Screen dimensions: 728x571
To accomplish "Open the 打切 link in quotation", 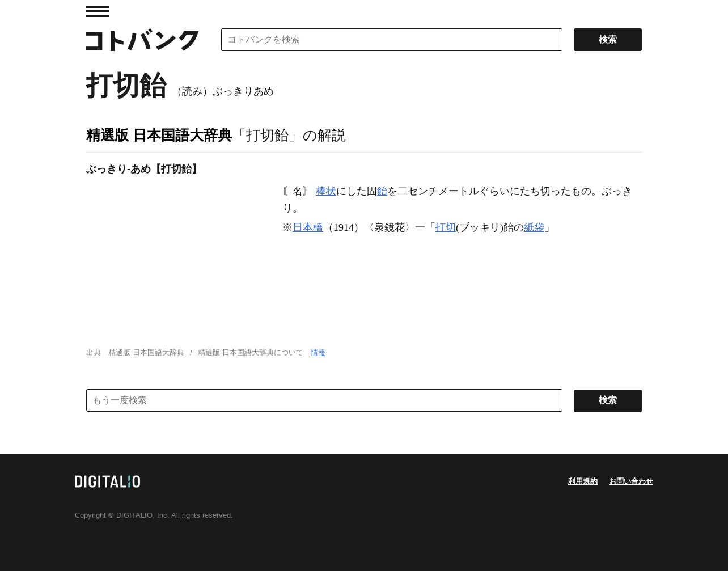I will [446, 227].
